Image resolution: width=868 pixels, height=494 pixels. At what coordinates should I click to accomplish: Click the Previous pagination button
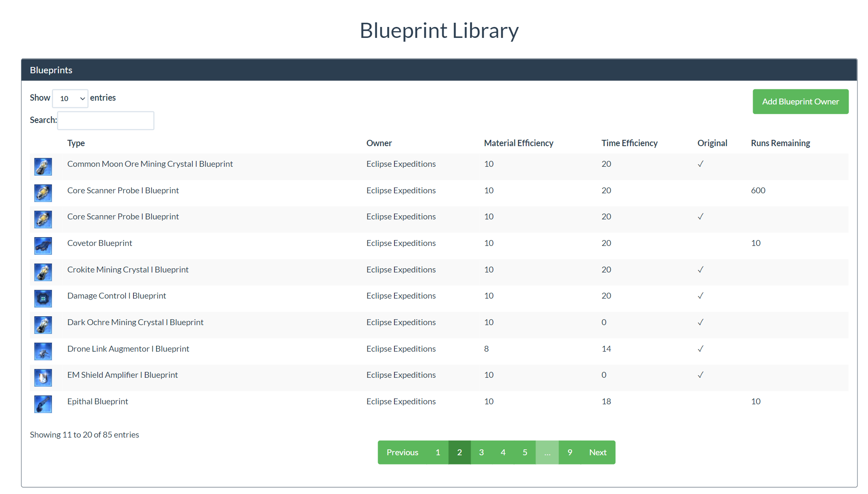tap(402, 453)
